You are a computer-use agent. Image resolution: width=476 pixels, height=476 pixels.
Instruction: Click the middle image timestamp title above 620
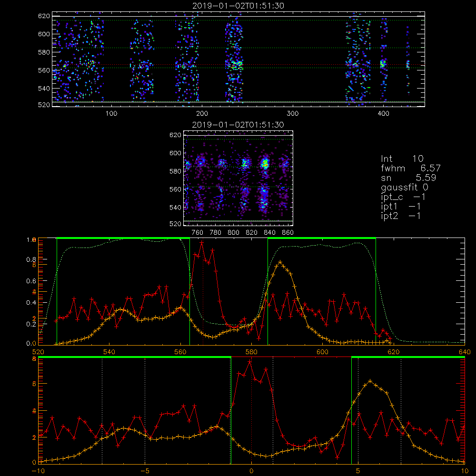coord(238,125)
